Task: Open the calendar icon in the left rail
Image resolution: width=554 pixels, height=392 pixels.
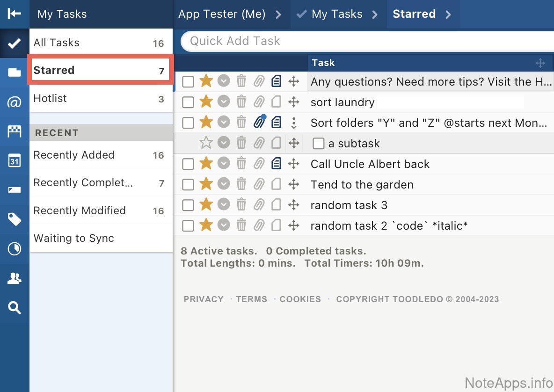Action: (x=15, y=161)
